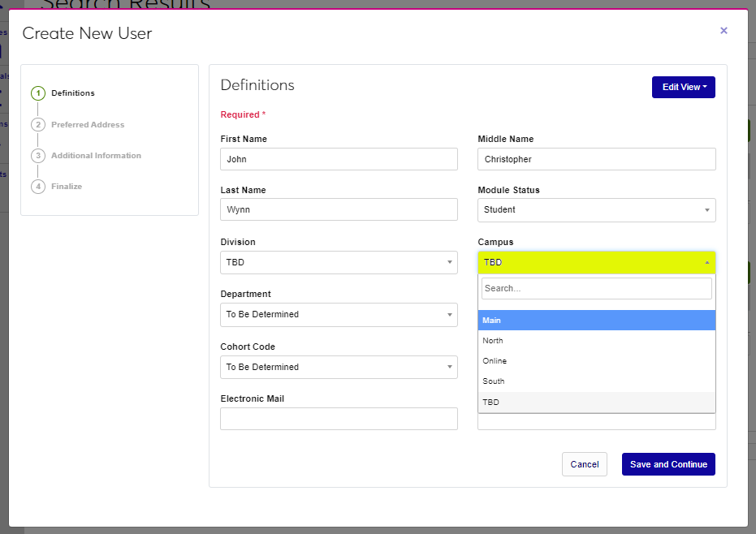Viewport: 756px width, 534px height.
Task: Open the Division dropdown
Action: coord(339,263)
